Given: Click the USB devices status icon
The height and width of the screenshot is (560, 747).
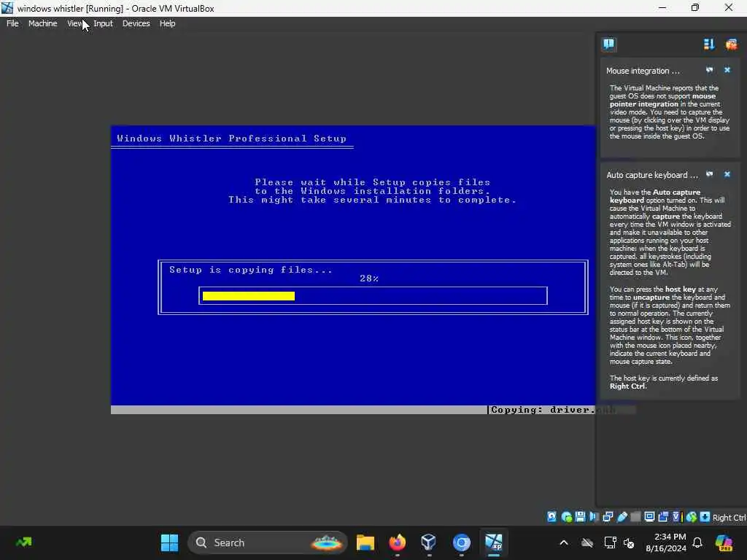Looking at the screenshot, I should 622,517.
